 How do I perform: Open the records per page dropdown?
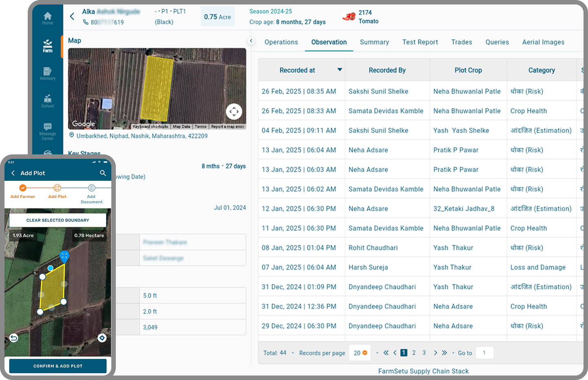pos(360,353)
